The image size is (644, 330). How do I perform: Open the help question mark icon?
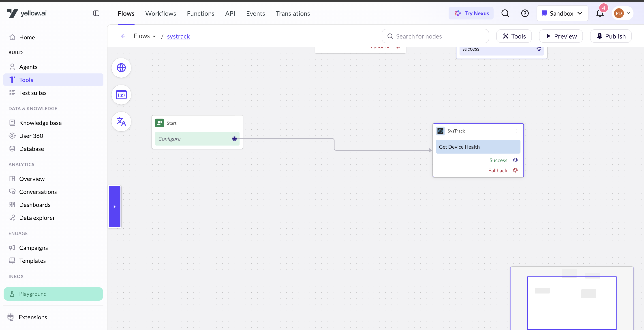coord(525,13)
